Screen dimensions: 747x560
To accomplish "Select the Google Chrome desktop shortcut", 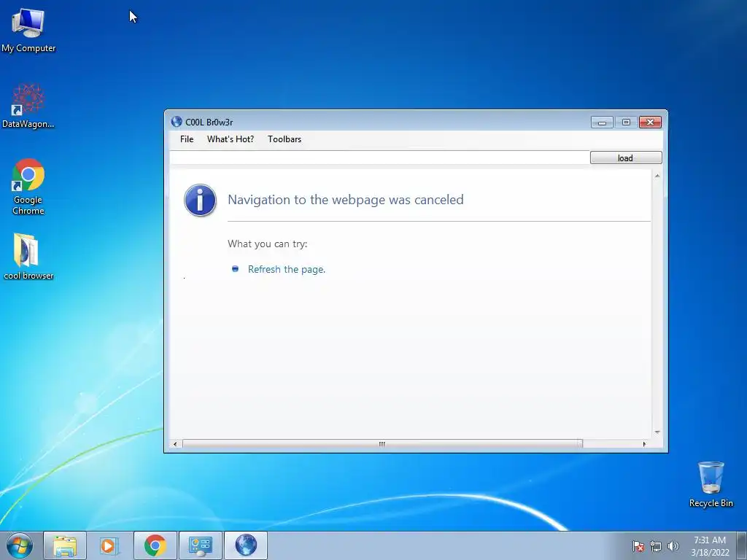I will coord(28,187).
